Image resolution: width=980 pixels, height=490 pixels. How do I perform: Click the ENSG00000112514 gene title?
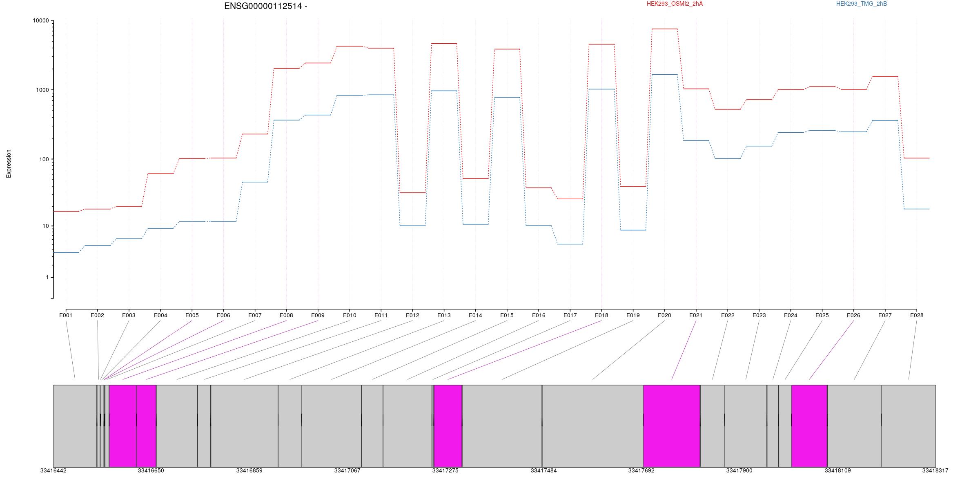click(265, 6)
